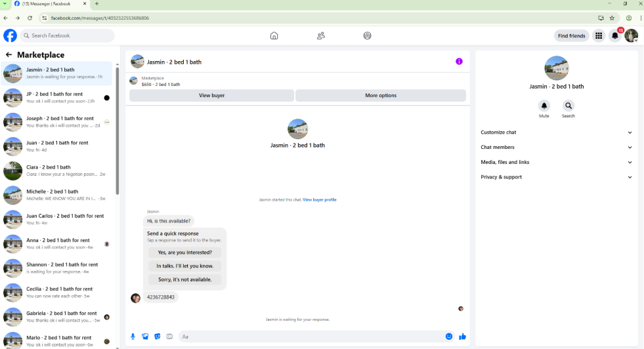The height and width of the screenshot is (349, 644).
Task: Record a voice clip with microphone icon
Action: pos(133,337)
